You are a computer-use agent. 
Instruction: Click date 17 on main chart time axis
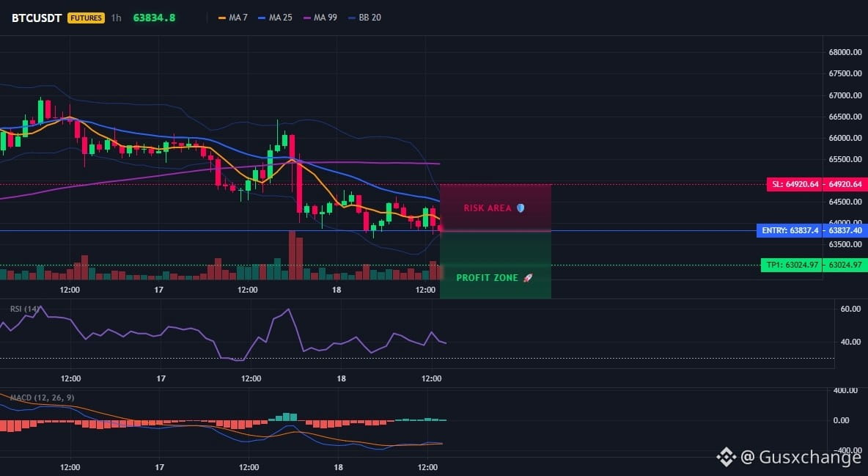point(158,290)
